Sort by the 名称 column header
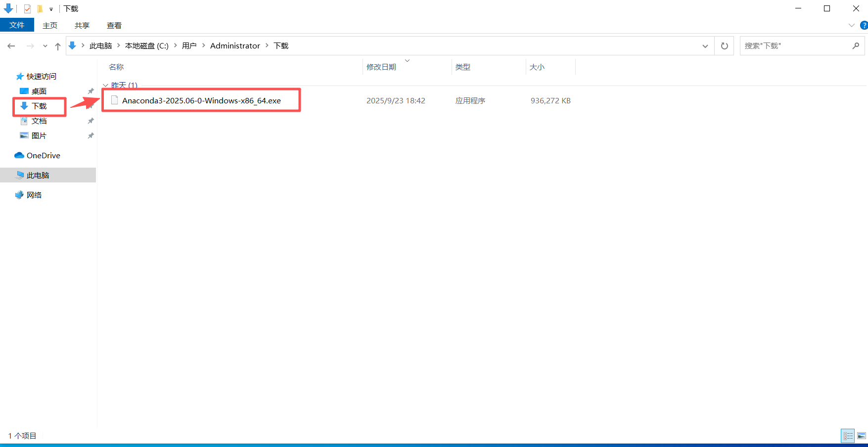The width and height of the screenshot is (868, 447). [116, 67]
